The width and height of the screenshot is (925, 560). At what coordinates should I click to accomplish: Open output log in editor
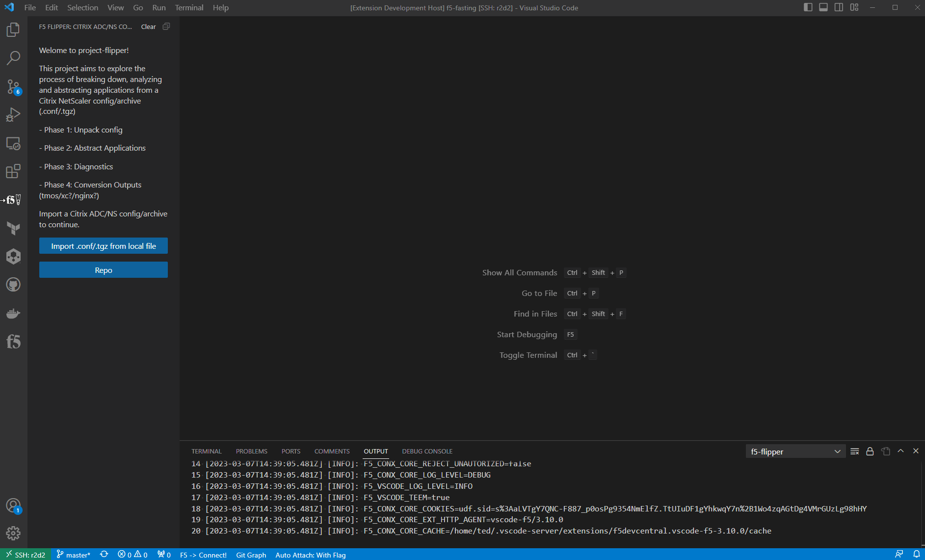click(885, 452)
